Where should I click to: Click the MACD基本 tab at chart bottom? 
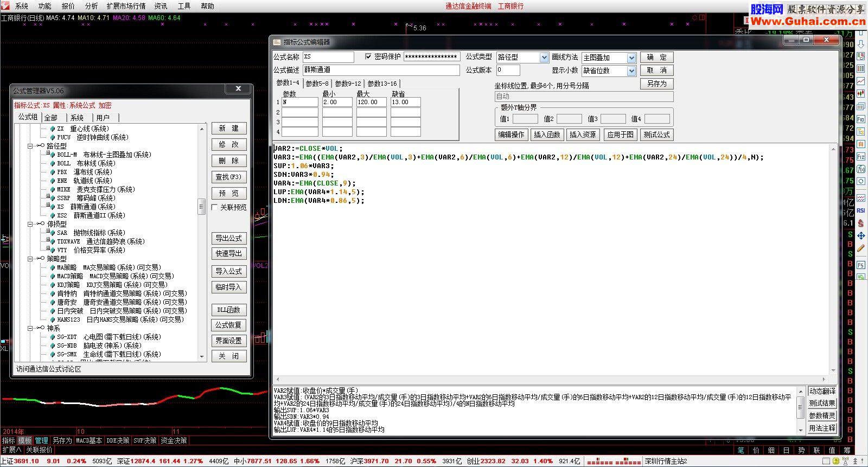coord(89,440)
